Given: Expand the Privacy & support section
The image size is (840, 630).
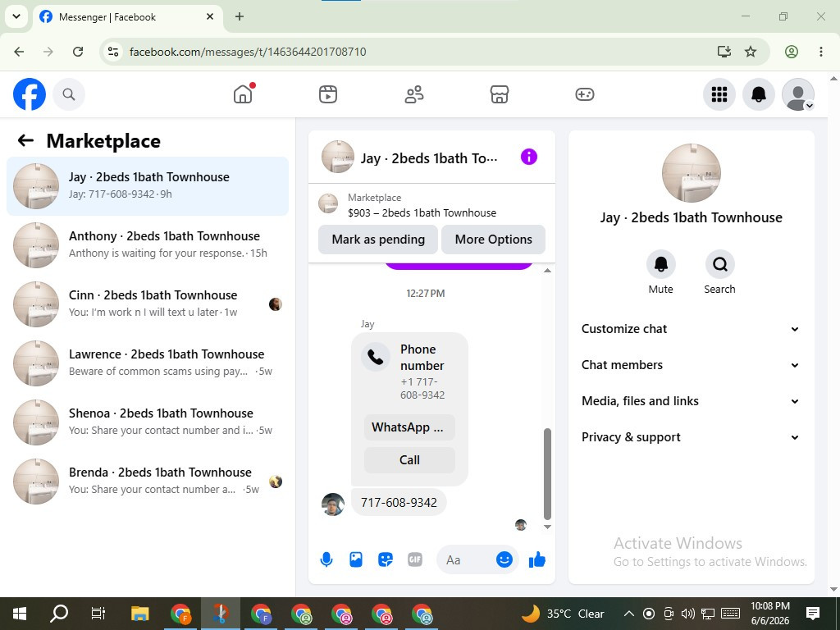Looking at the screenshot, I should (691, 437).
